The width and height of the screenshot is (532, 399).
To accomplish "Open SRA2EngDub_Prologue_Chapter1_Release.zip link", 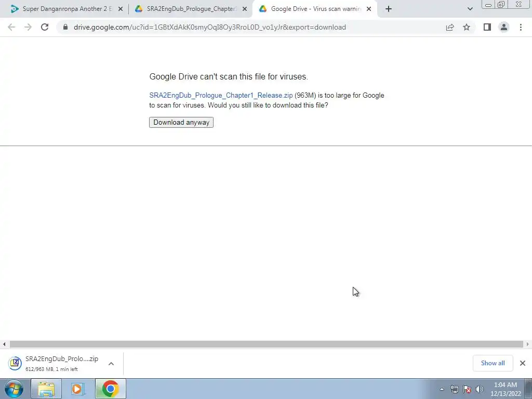I will coord(221,96).
